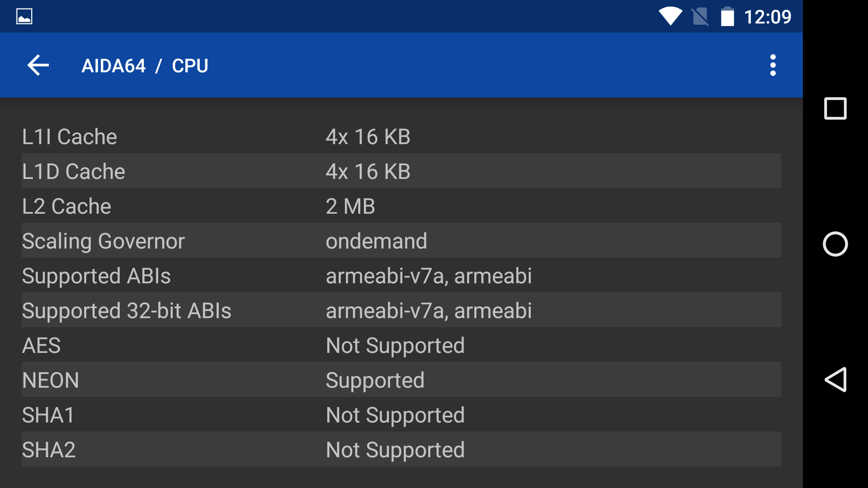
Task: Open the three-dot overflow menu
Action: 773,66
